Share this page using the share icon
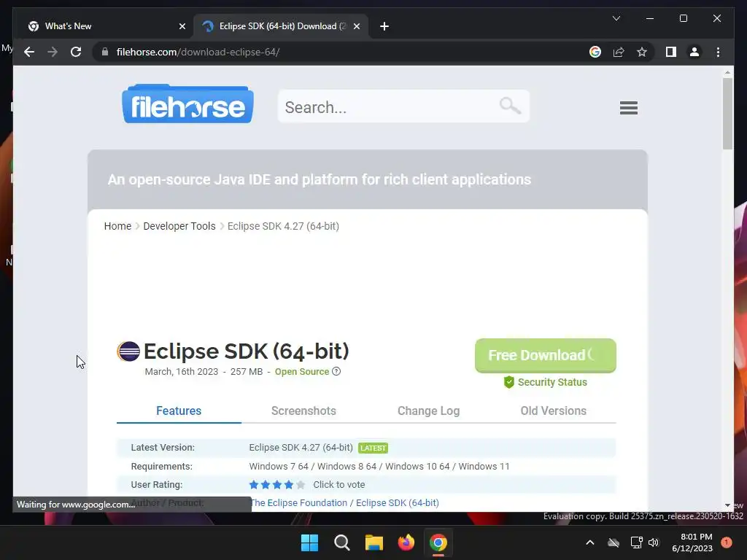The image size is (747, 560). pos(619,52)
